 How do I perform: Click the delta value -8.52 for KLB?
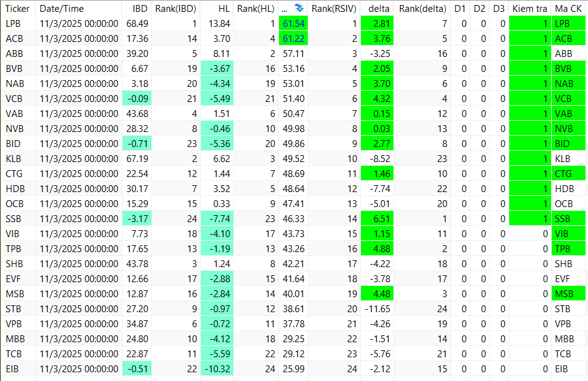pos(377,159)
